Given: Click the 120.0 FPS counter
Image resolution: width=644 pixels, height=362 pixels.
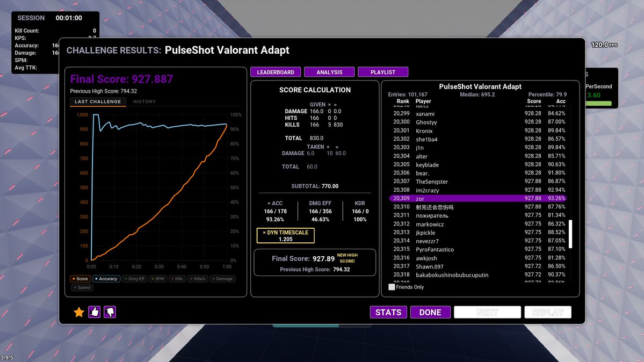Looking at the screenshot, I should tap(604, 45).
